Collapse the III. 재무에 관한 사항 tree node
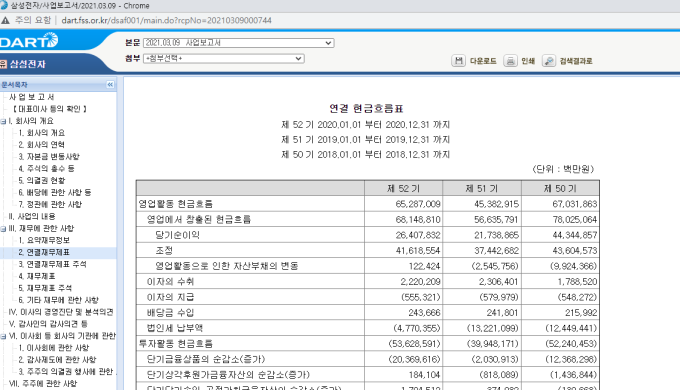This screenshot has height=390, width=680. tap(3, 229)
